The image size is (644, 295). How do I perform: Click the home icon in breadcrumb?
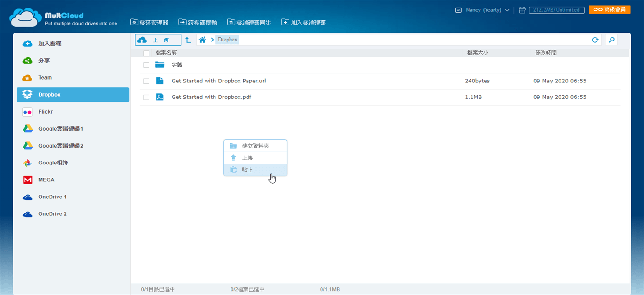[202, 40]
